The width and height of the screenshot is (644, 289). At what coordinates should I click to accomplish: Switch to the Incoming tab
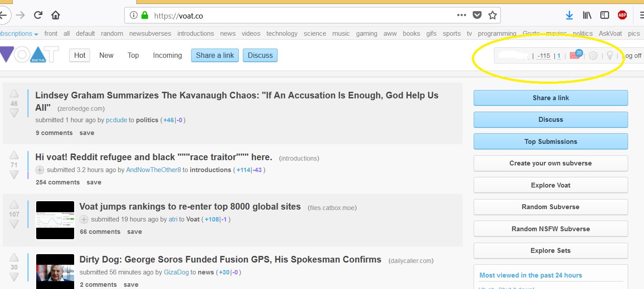(167, 55)
